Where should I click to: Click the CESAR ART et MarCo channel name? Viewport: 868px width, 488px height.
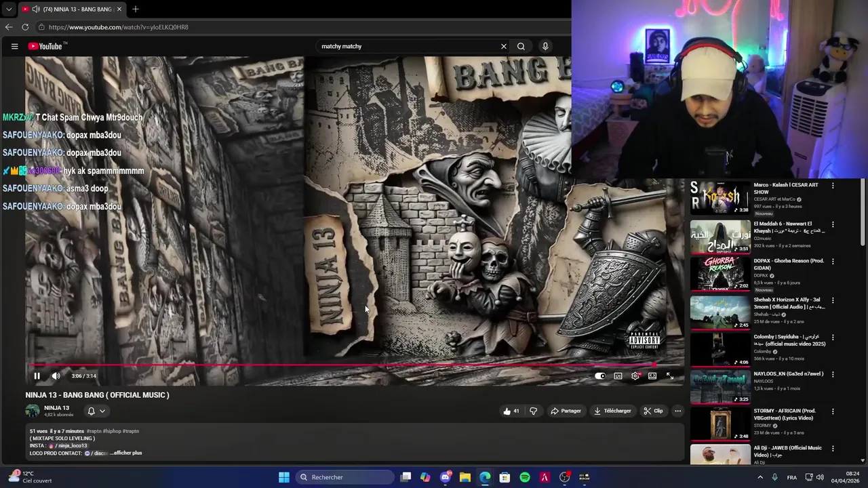[774, 199]
